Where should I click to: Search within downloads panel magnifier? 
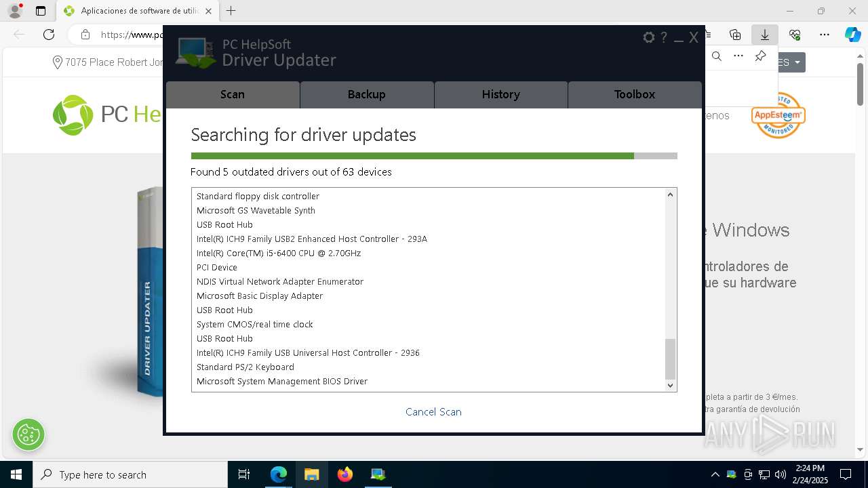[717, 56]
